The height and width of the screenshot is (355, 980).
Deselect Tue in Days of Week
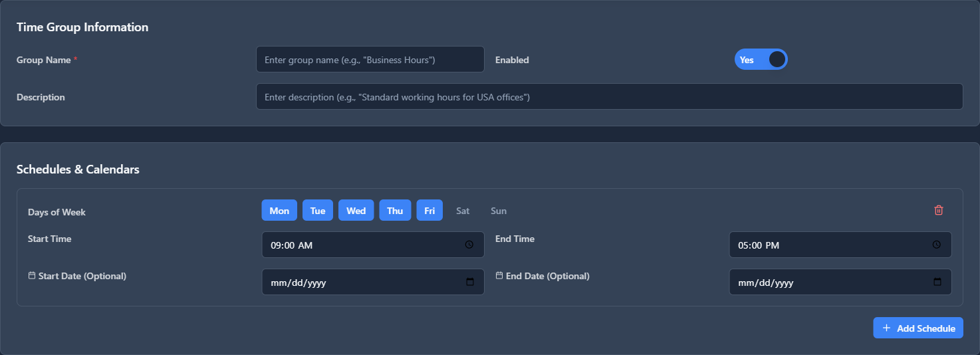[x=318, y=211]
